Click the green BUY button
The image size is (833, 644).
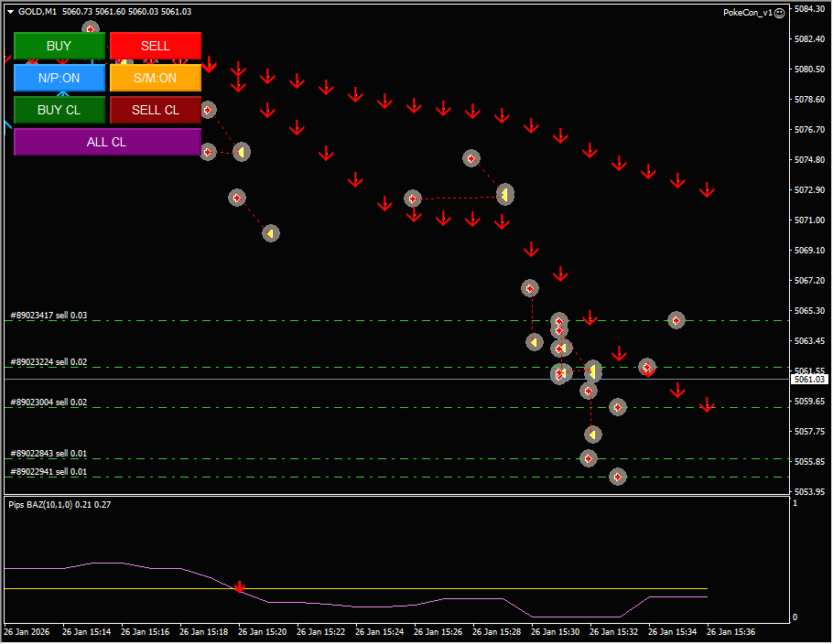point(59,46)
